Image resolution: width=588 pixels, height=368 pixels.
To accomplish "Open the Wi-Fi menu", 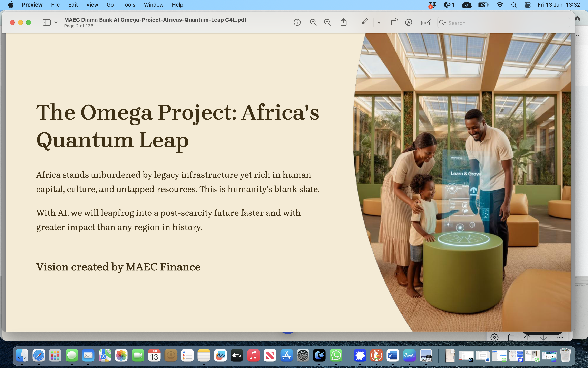I will [500, 5].
